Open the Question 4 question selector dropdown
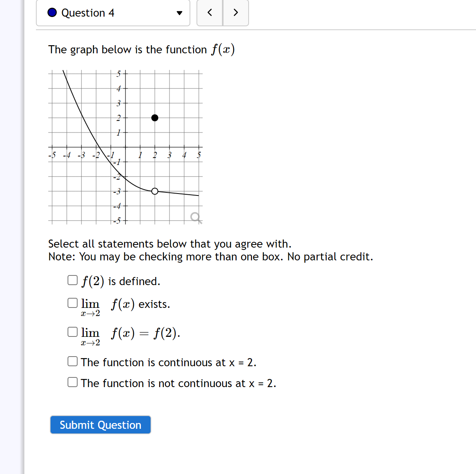This screenshot has width=476, height=474. pyautogui.click(x=112, y=13)
